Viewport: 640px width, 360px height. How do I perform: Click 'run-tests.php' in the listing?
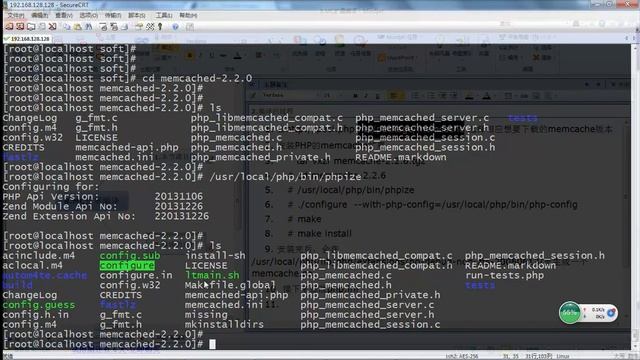504,275
